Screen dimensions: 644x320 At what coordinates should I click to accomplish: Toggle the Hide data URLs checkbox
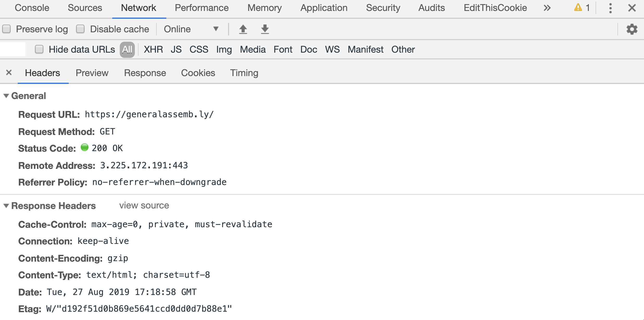pyautogui.click(x=39, y=49)
